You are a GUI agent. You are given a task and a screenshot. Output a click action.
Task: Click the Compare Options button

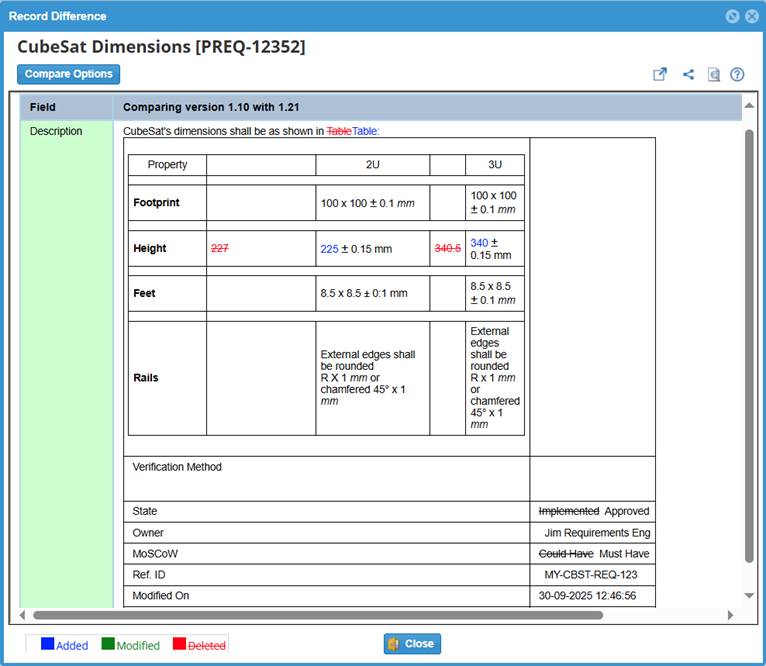68,74
